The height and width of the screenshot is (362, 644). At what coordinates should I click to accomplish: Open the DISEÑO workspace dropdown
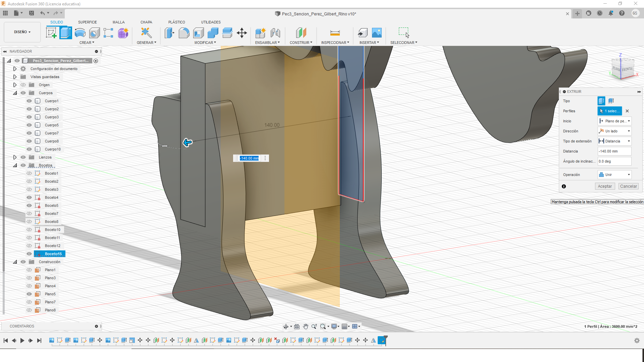click(22, 32)
